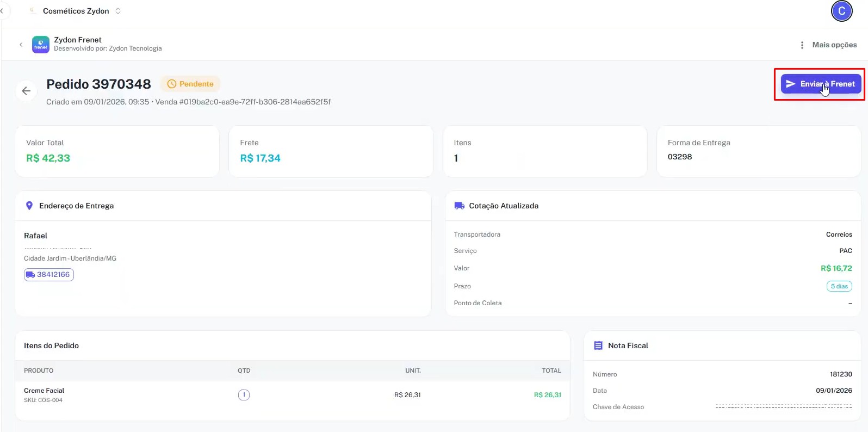Click the Pendente status badge

pyautogui.click(x=190, y=84)
